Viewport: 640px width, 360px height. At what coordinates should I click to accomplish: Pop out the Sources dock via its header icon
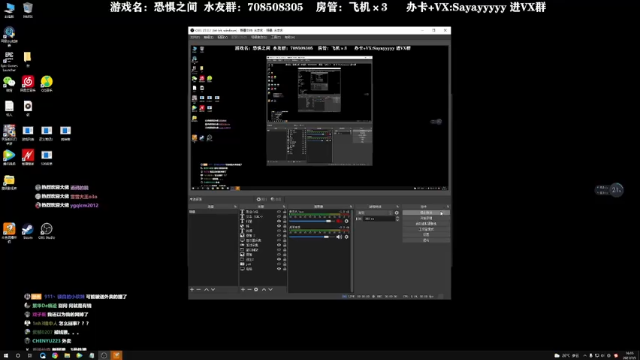pyautogui.click(x=284, y=207)
